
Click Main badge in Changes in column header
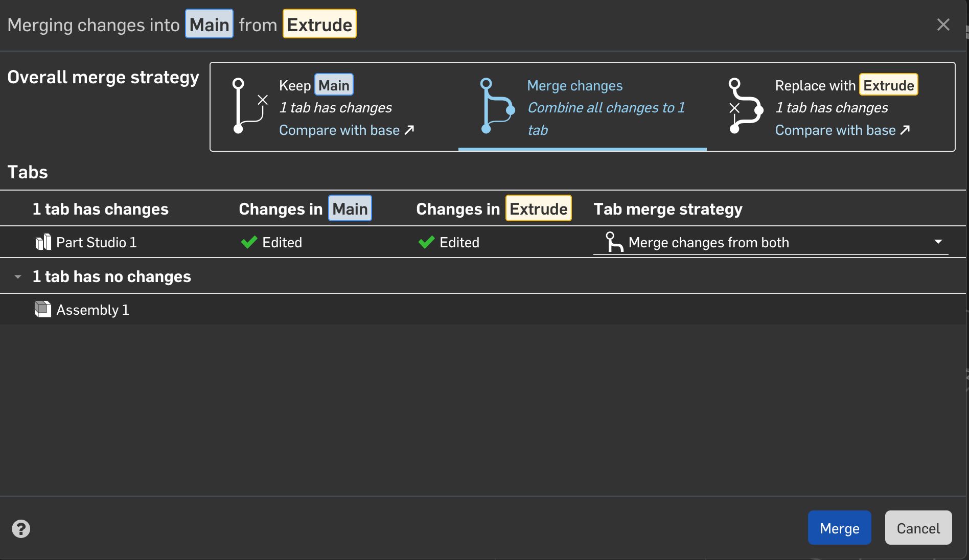pos(350,208)
